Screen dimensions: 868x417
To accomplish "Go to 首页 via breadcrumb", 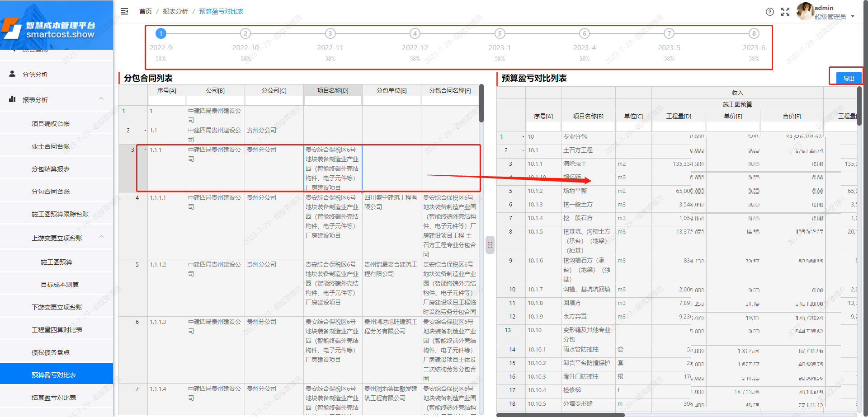I will (x=145, y=11).
